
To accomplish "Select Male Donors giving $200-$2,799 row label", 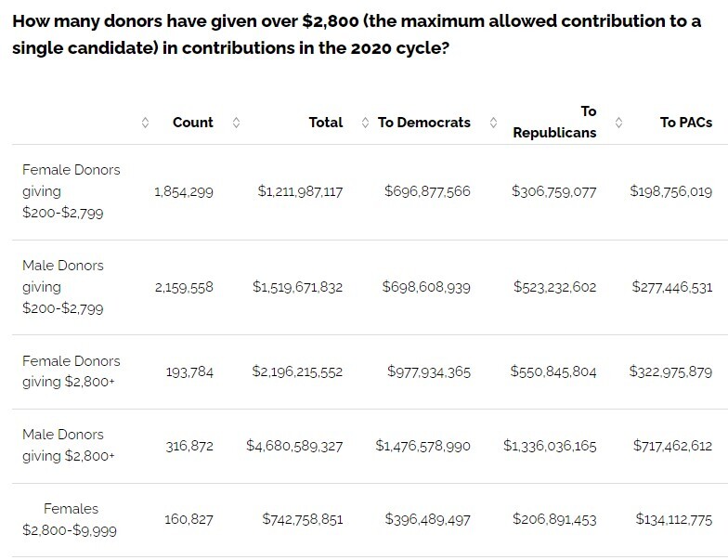I will (63, 287).
